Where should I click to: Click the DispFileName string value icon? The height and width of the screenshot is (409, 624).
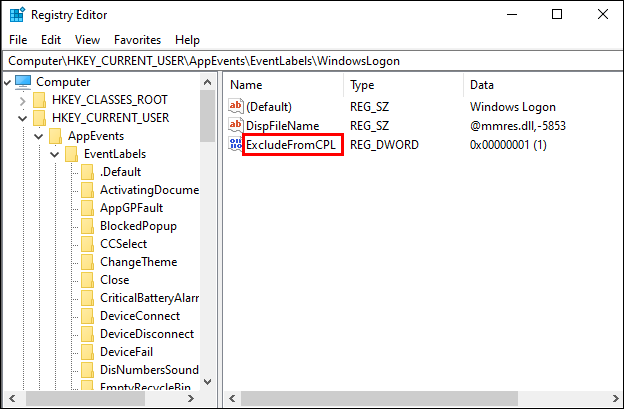(x=236, y=125)
